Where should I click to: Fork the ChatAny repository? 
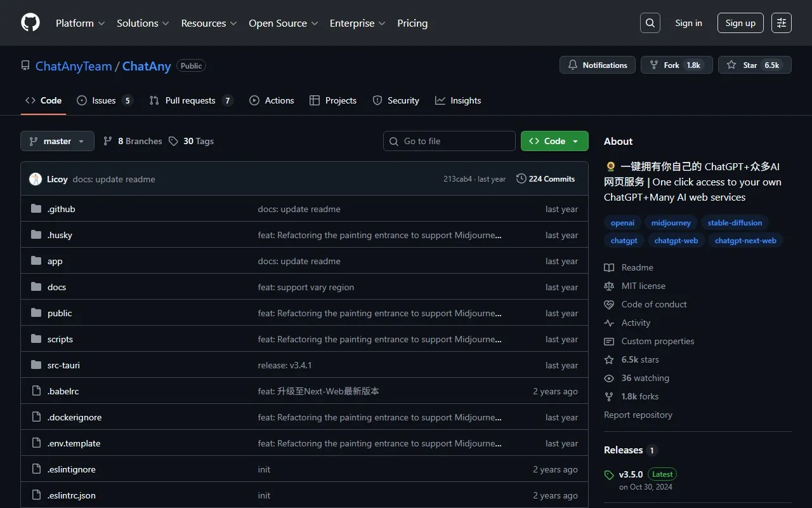(x=676, y=65)
